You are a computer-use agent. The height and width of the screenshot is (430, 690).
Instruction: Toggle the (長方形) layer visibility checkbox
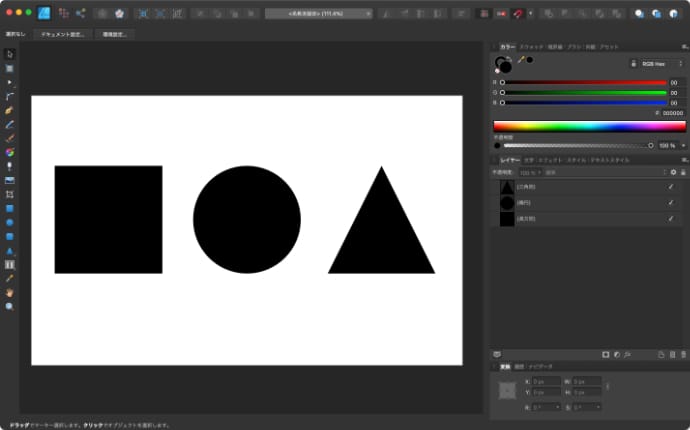coord(670,218)
